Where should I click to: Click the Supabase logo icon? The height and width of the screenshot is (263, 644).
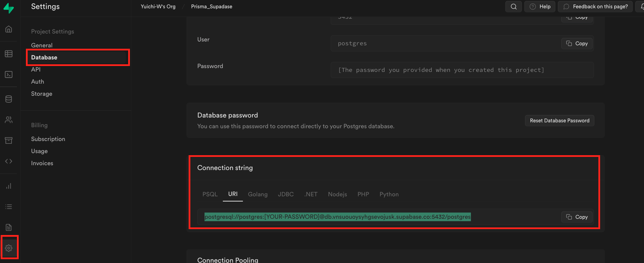9,8
